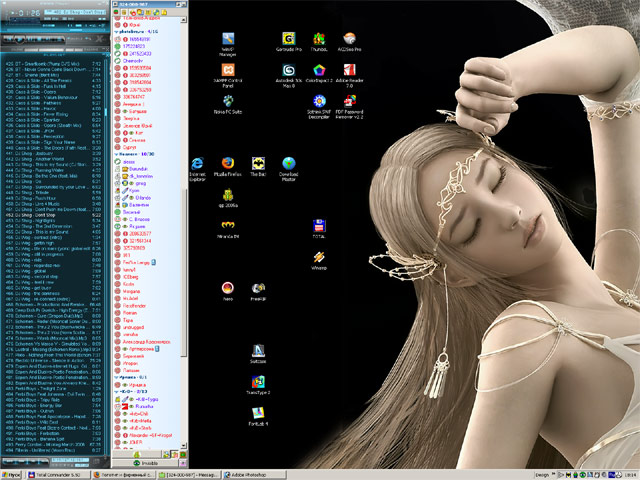The width and height of the screenshot is (640, 480).
Task: Switch to Total Commander 5.50 in taskbar
Action: pos(58,475)
